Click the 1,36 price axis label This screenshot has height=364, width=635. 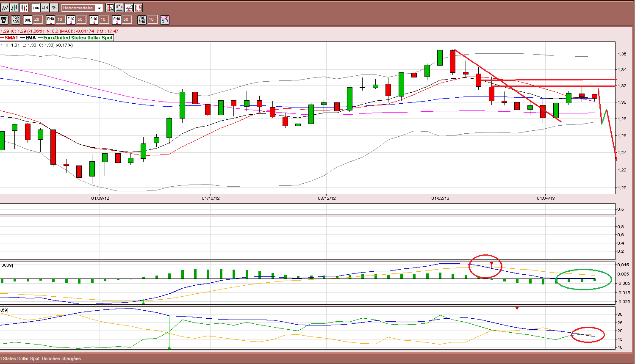pos(622,54)
